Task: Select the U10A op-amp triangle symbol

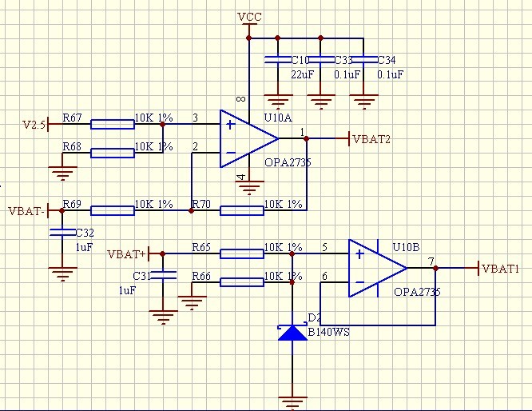Action: pos(249,138)
